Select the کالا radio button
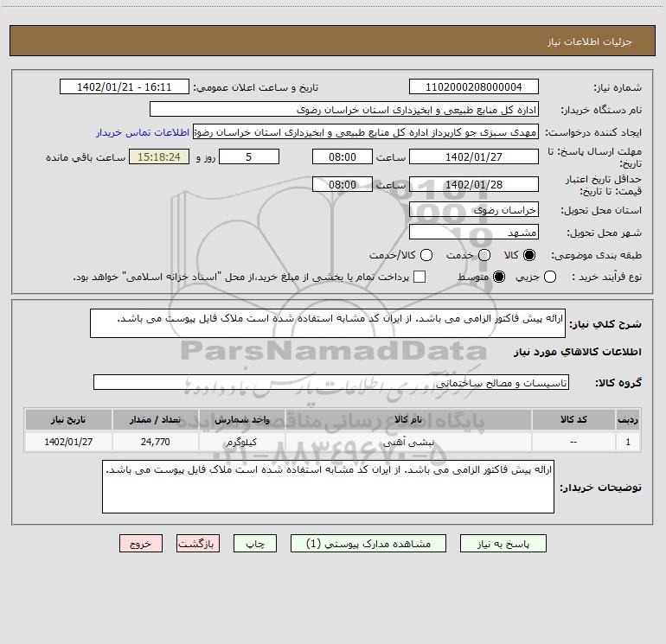 coord(529,255)
